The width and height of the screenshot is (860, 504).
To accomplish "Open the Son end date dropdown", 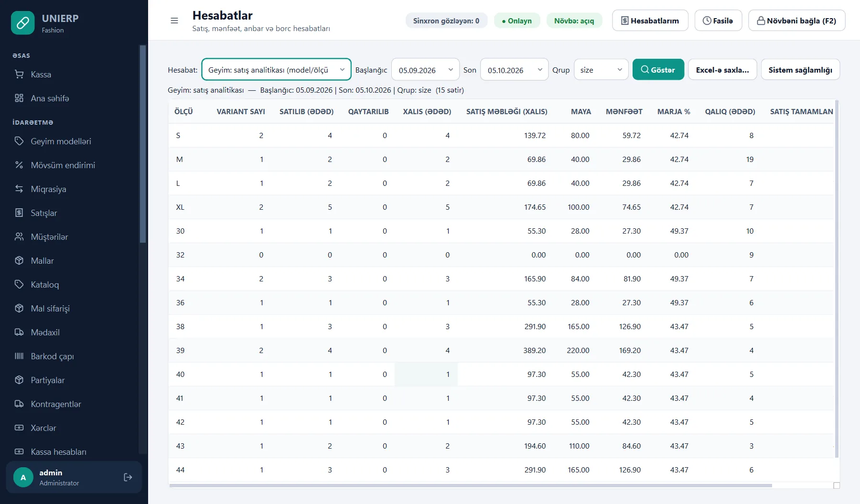I will [514, 70].
